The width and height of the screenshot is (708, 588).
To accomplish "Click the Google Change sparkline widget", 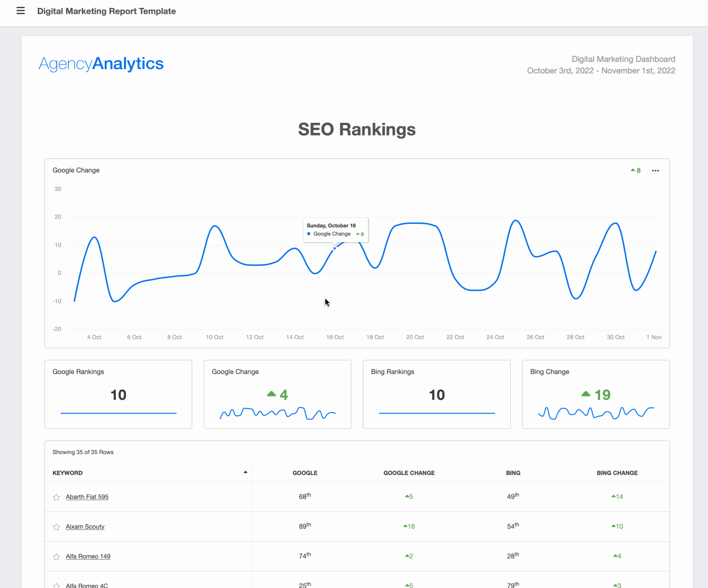I will click(x=277, y=413).
